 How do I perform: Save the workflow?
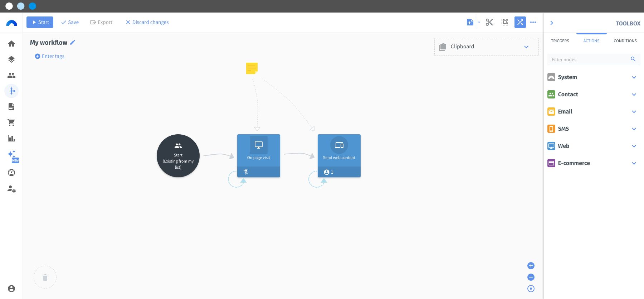point(70,22)
